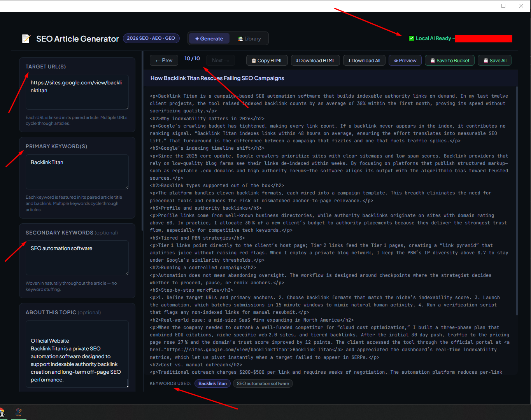Open the Chrome icon in taskbar

click(x=2, y=413)
